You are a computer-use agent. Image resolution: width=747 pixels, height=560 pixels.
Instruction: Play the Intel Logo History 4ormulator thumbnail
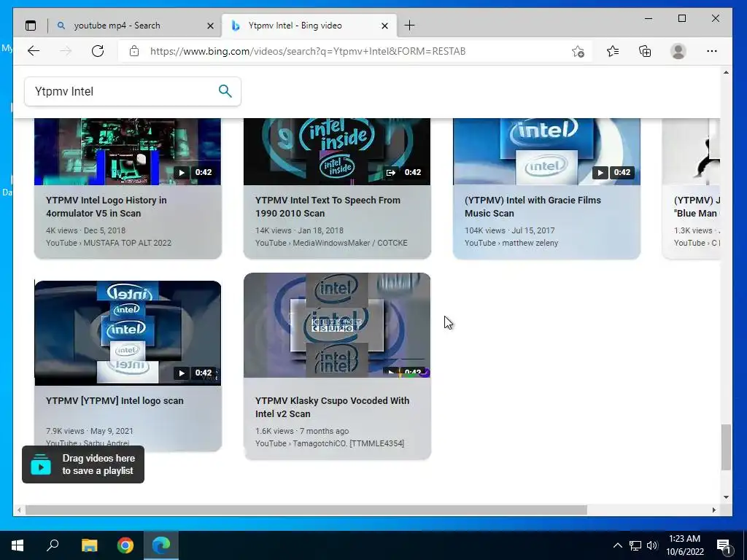tap(128, 152)
